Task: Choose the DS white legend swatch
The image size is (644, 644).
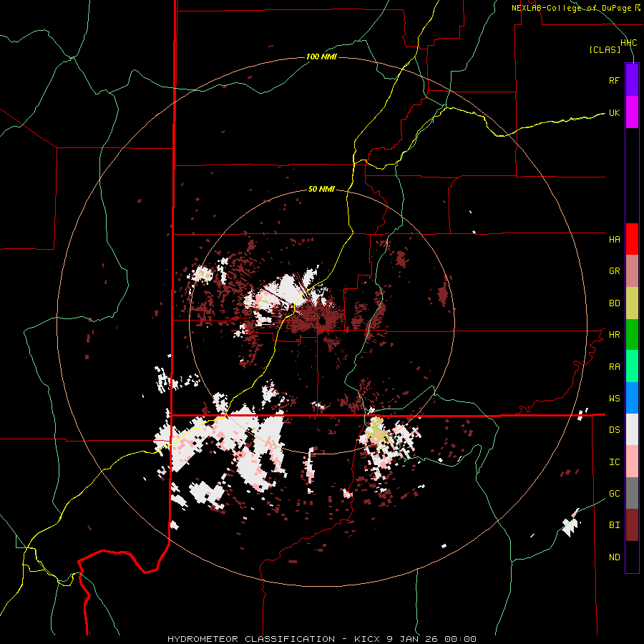Action: click(632, 429)
